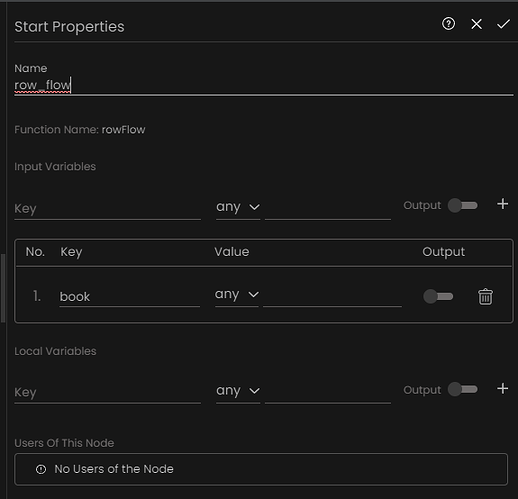Click the book key field
This screenshot has height=499, width=518.
click(x=129, y=297)
